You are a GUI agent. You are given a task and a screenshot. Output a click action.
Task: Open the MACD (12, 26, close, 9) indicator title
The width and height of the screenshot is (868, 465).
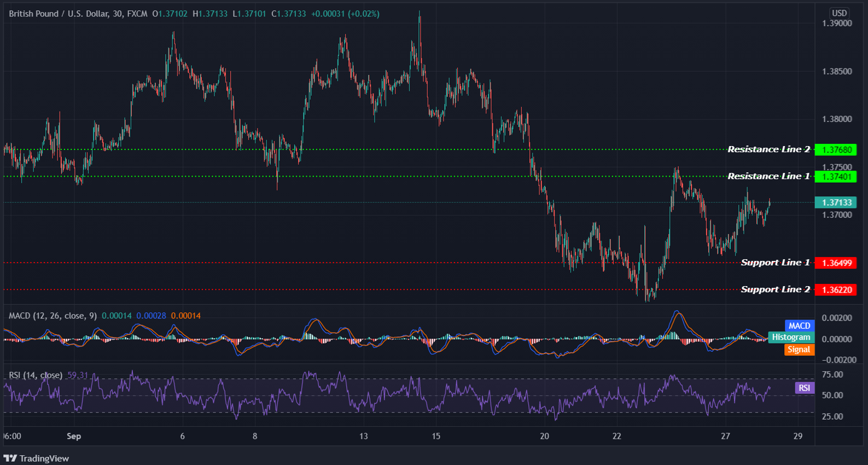53,316
